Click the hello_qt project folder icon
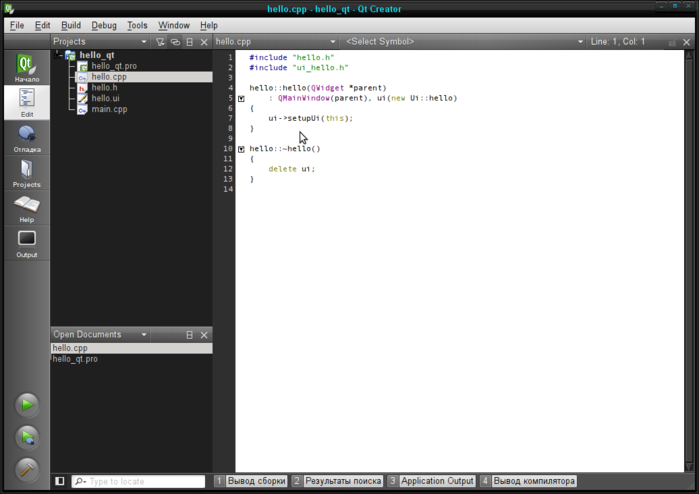 pyautogui.click(x=70, y=55)
